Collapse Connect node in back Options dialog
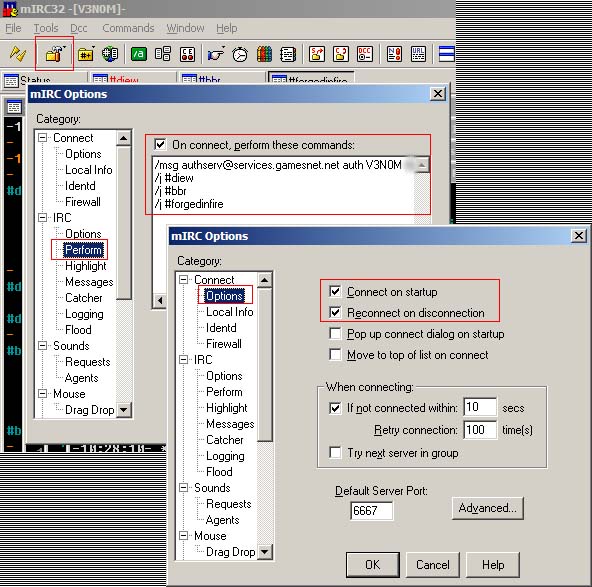 [x=43, y=137]
